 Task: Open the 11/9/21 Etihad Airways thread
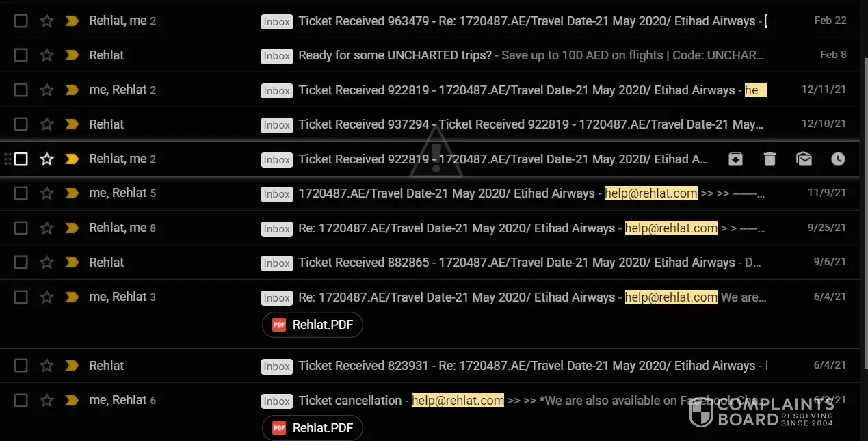point(446,193)
